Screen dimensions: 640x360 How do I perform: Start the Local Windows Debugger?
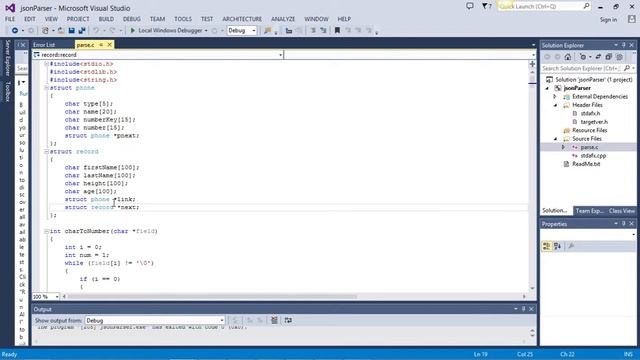coord(166,31)
